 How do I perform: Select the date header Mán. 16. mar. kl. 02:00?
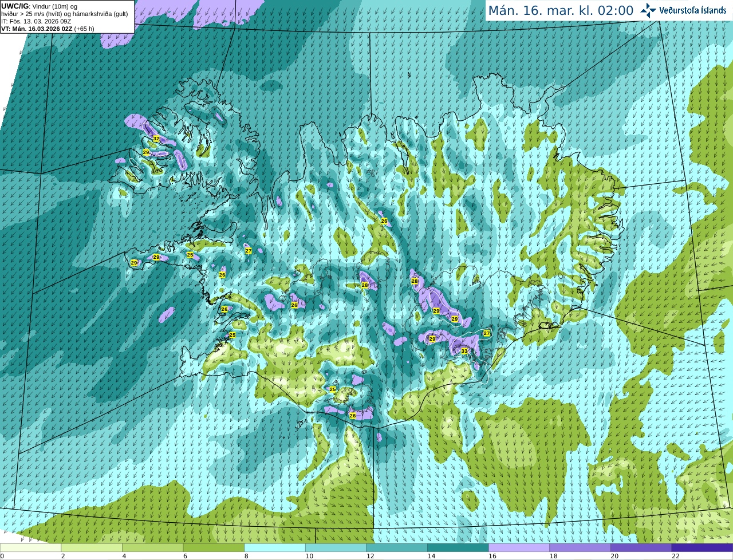(561, 11)
